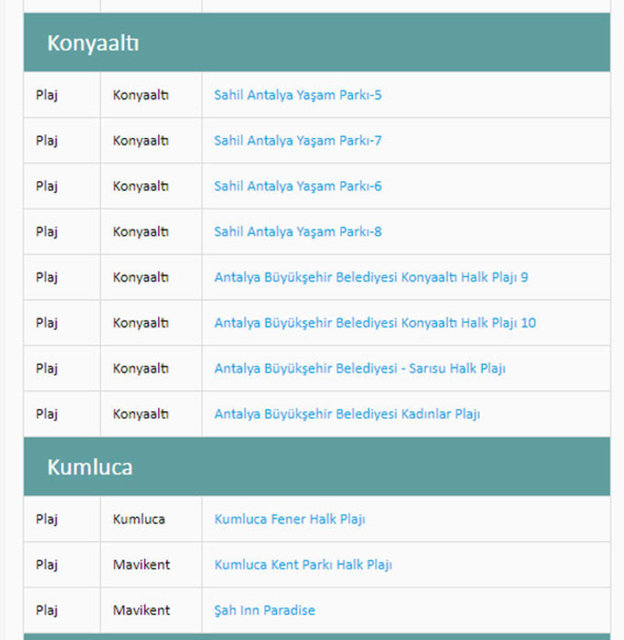624x640 pixels.
Task: Open Sahil Antalya Yaşam Parkı-5 link
Action: [297, 95]
